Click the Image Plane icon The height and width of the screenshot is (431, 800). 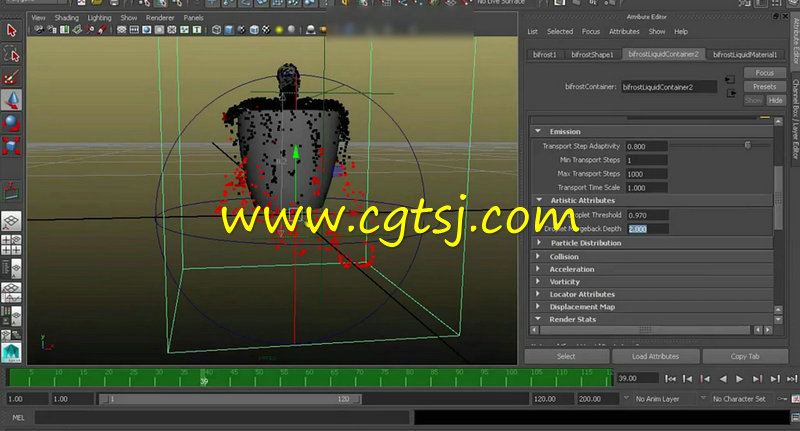point(77,30)
